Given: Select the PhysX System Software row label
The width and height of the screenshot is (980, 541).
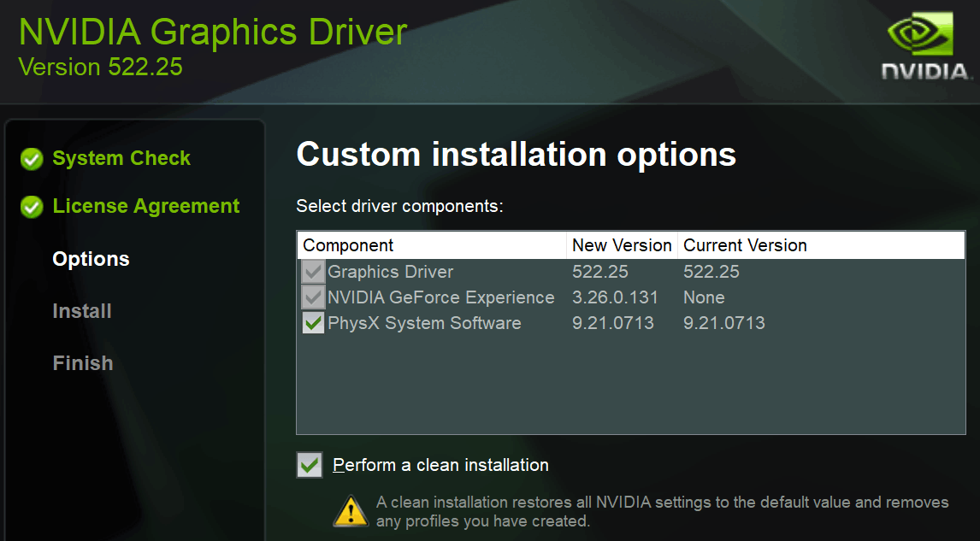Looking at the screenshot, I should 424,323.
